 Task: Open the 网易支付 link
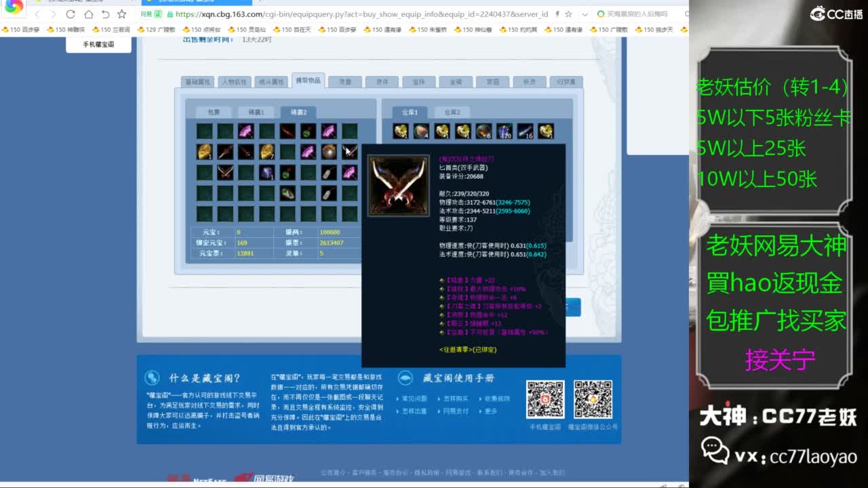456,411
